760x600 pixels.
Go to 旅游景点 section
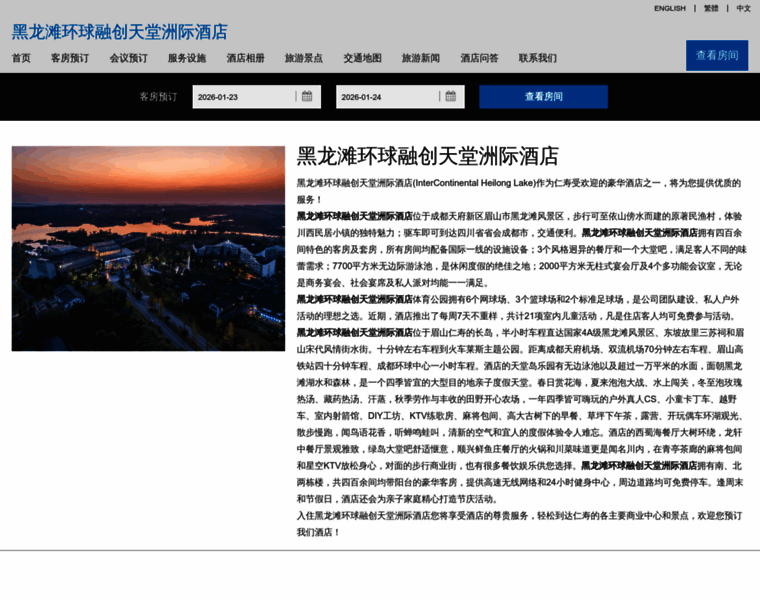tap(304, 58)
